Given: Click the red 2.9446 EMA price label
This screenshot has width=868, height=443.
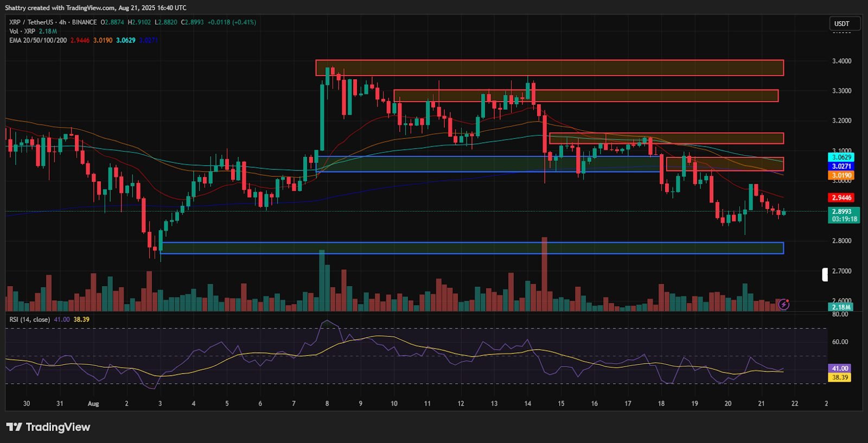Looking at the screenshot, I should [x=841, y=198].
